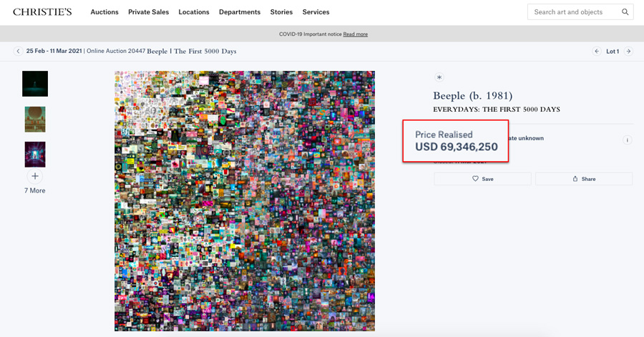Click the search magnifier icon

(x=625, y=12)
